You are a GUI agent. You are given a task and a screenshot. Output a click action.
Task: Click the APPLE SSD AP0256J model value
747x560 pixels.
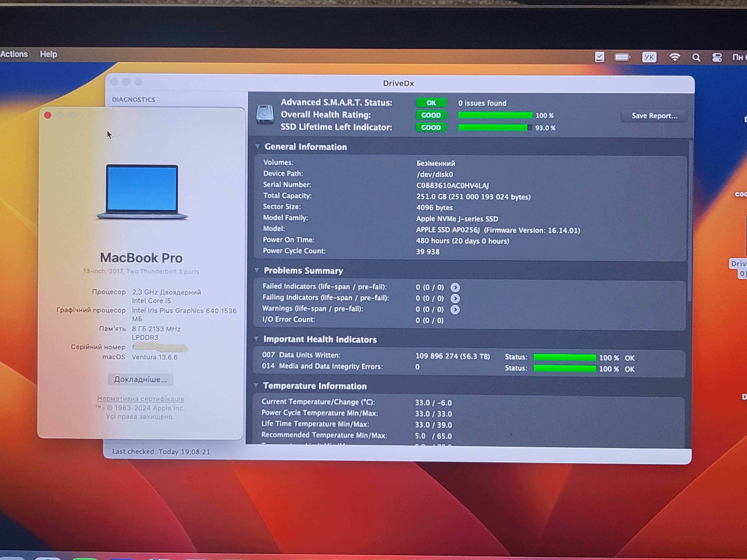pyautogui.click(x=498, y=230)
